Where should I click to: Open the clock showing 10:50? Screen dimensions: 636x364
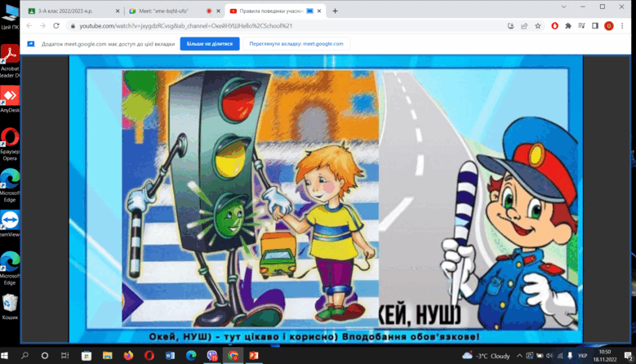[604, 356]
